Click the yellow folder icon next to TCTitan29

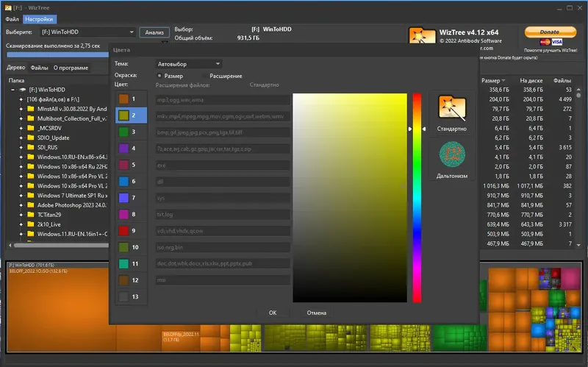pyautogui.click(x=31, y=215)
